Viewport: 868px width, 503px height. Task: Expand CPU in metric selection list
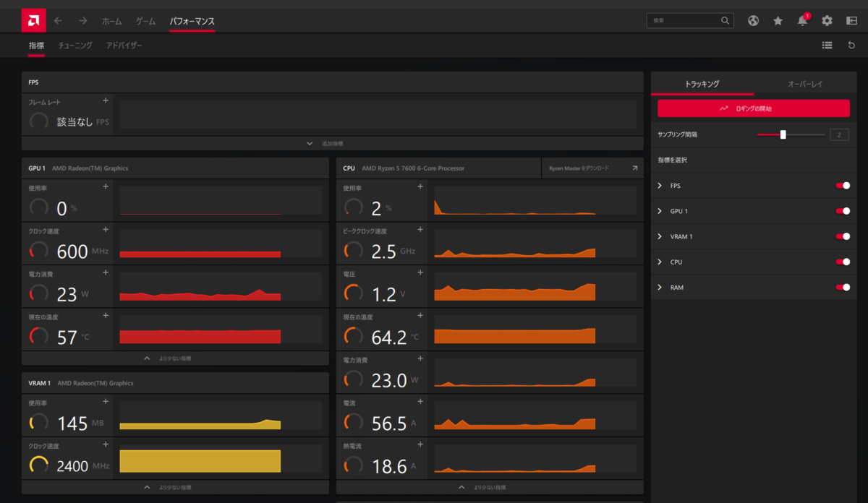coord(660,262)
